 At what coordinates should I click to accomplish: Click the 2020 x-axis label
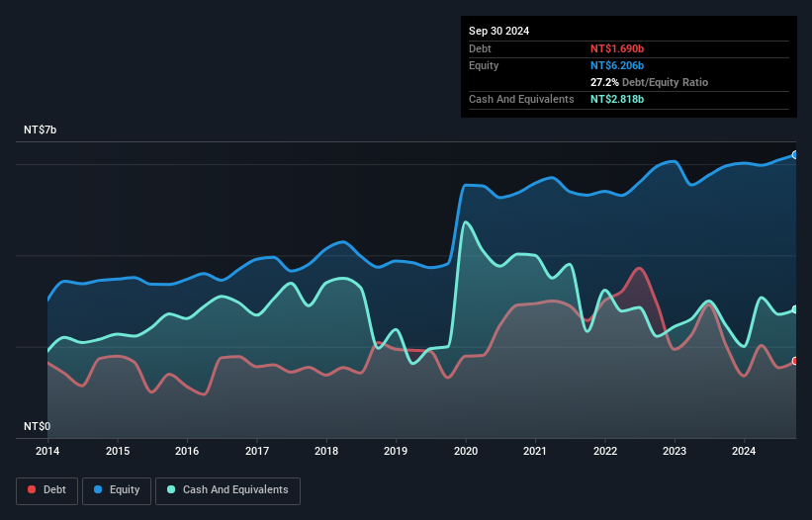tap(466, 451)
